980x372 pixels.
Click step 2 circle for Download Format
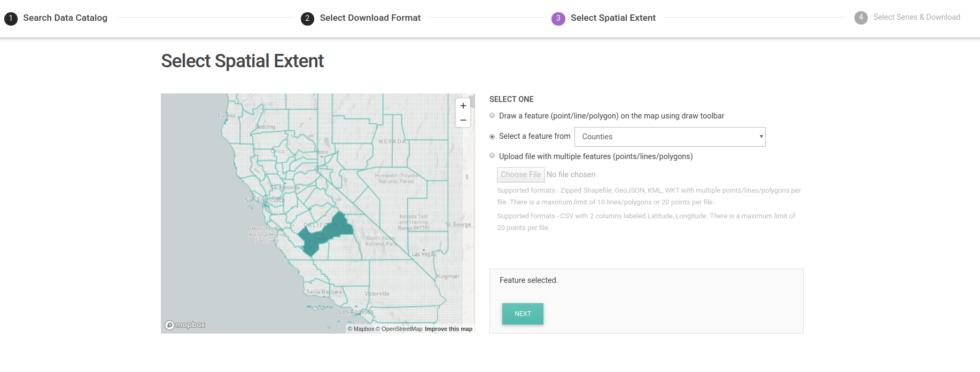coord(307,19)
